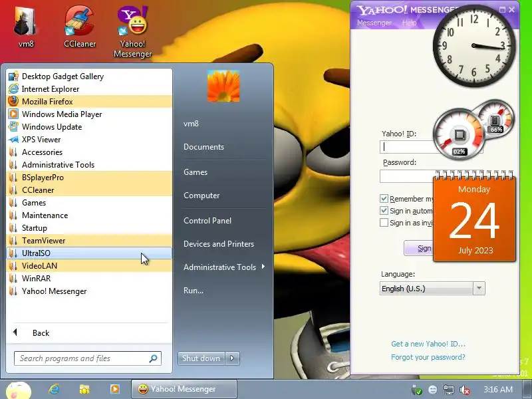The width and height of the screenshot is (532, 399).
Task: Maximize the Yahoo! Messenger window
Action: (503, 10)
